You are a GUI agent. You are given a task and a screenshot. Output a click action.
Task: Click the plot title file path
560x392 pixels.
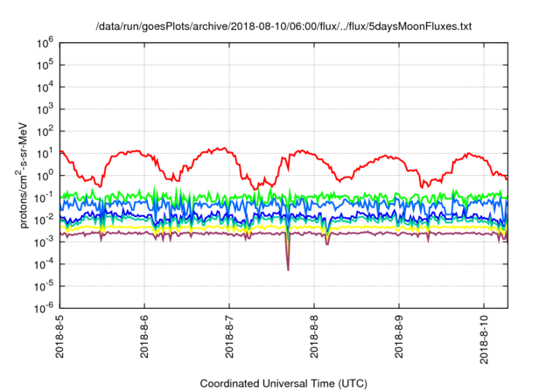click(283, 26)
